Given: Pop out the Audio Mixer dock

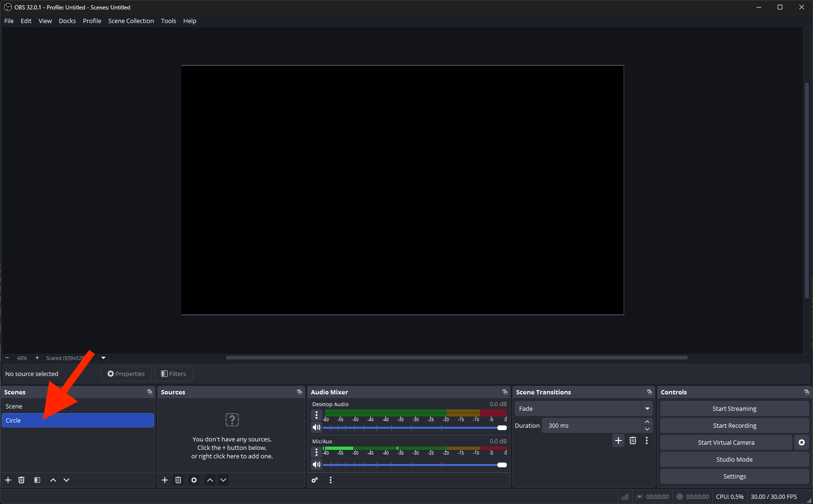Looking at the screenshot, I should coord(505,392).
